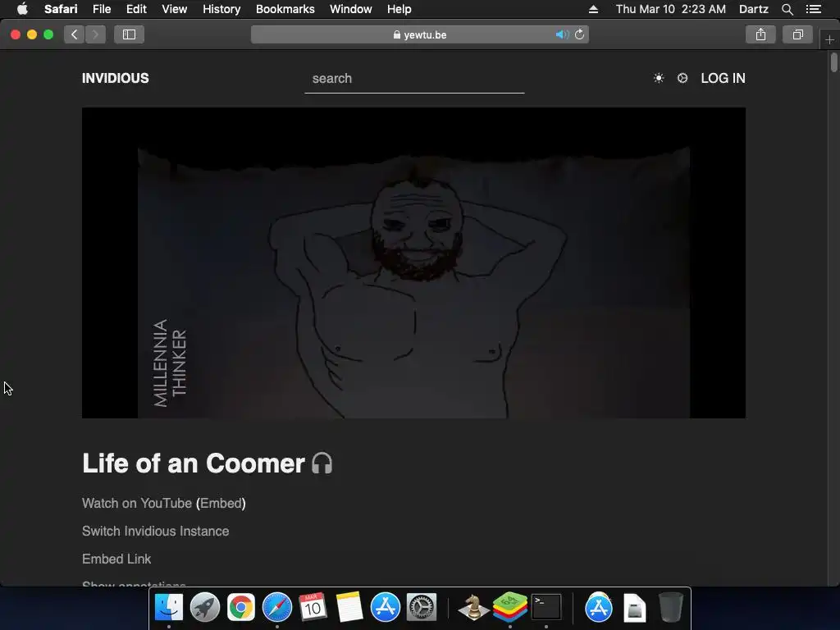Go to INVIDIOUS home link
Screen dimensions: 840x630
point(115,78)
